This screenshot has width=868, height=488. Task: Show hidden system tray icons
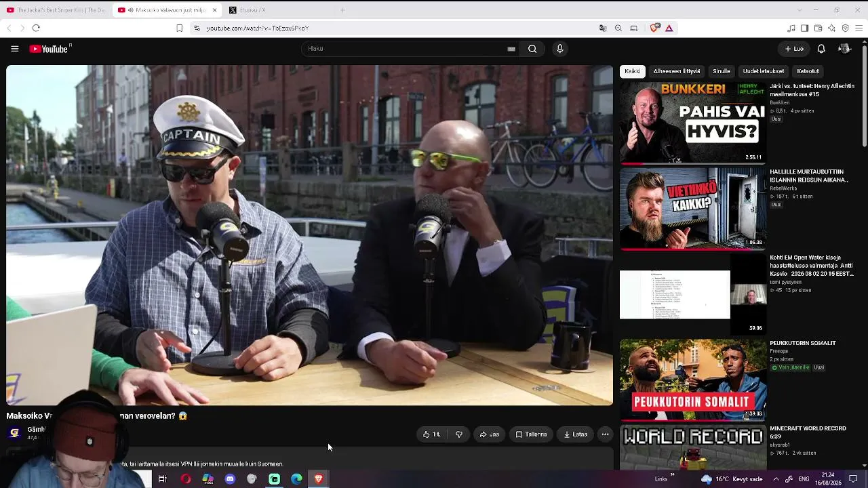click(x=776, y=479)
